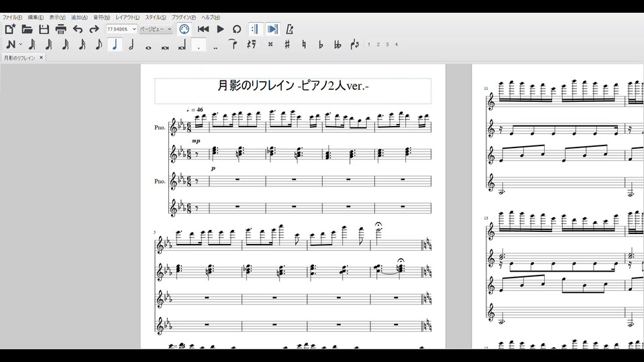Toggle the metronome icon
This screenshot has height=362, width=644.
tap(290, 29)
